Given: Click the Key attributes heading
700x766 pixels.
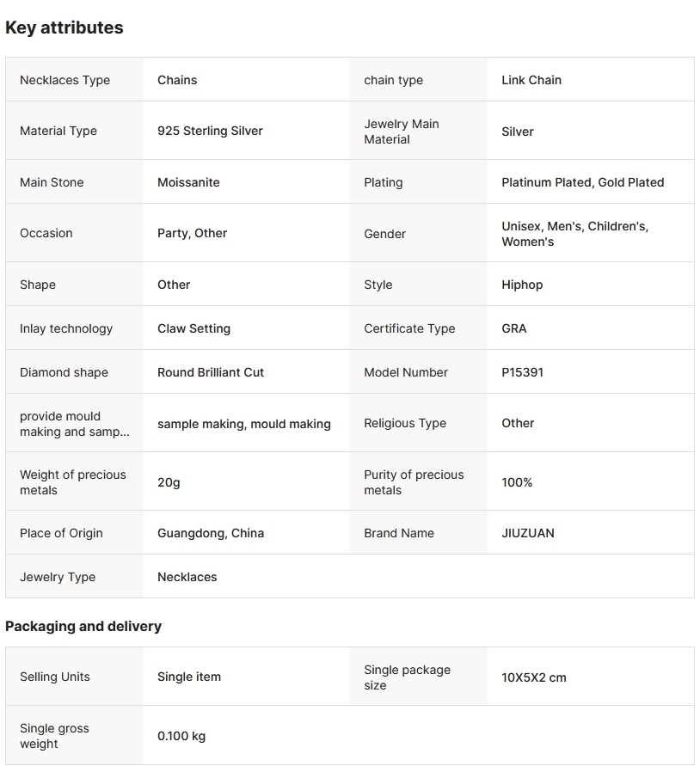Looking at the screenshot, I should coord(64,28).
